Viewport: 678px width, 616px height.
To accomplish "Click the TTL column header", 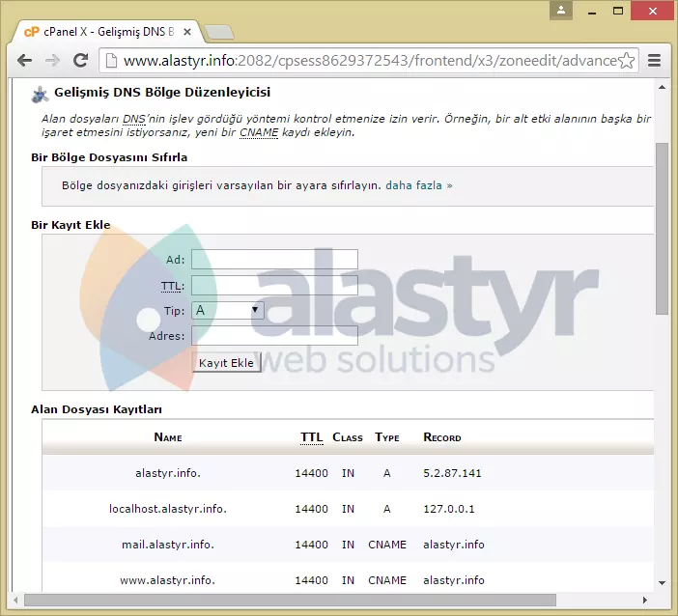I will [x=312, y=437].
